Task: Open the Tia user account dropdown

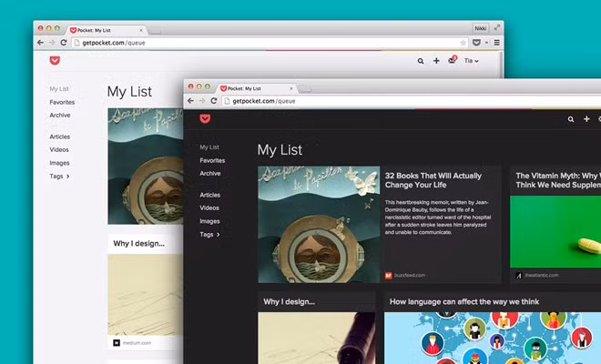Action: click(471, 61)
